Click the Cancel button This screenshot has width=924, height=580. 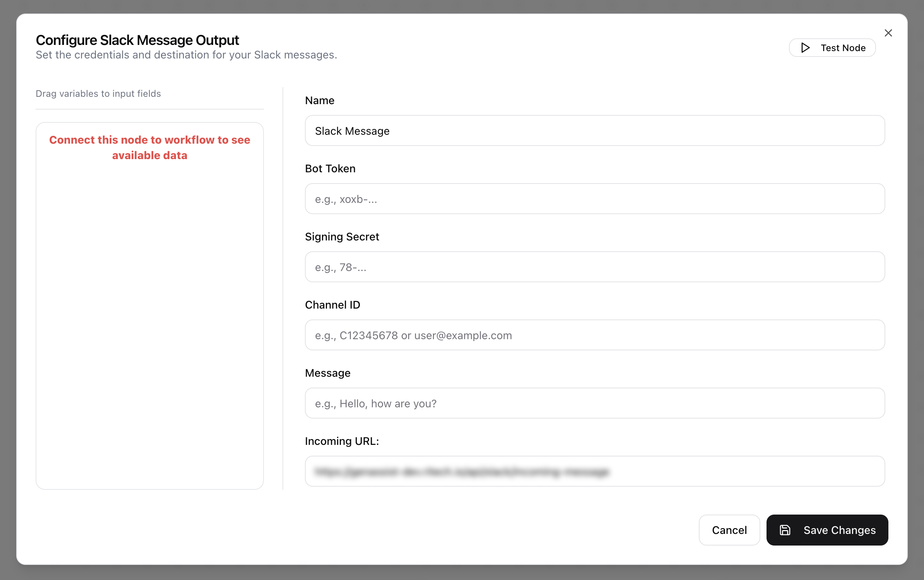(x=729, y=530)
